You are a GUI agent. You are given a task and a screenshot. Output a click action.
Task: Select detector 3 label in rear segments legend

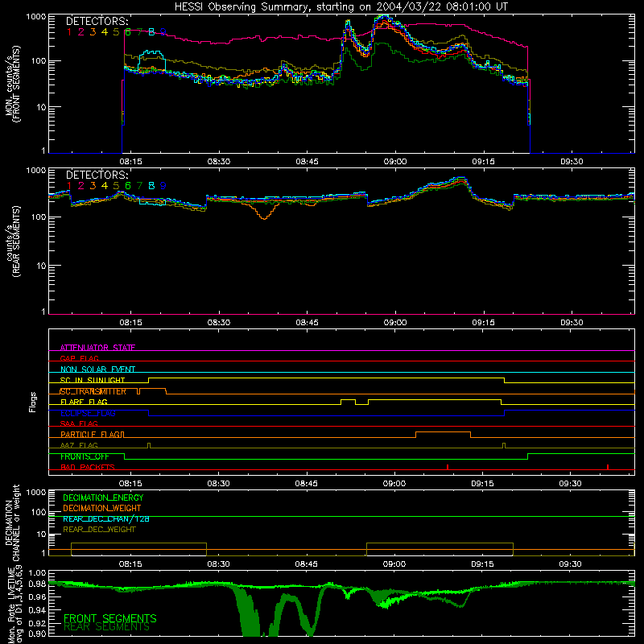click(93, 186)
